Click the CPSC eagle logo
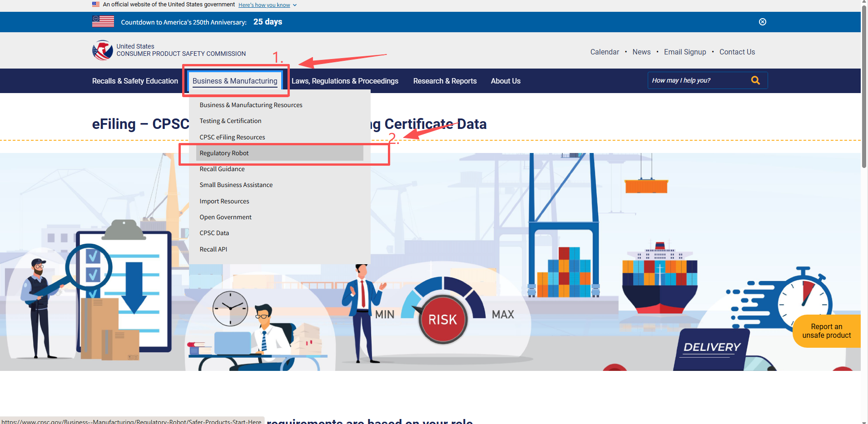This screenshot has height=424, width=868. pos(102,50)
